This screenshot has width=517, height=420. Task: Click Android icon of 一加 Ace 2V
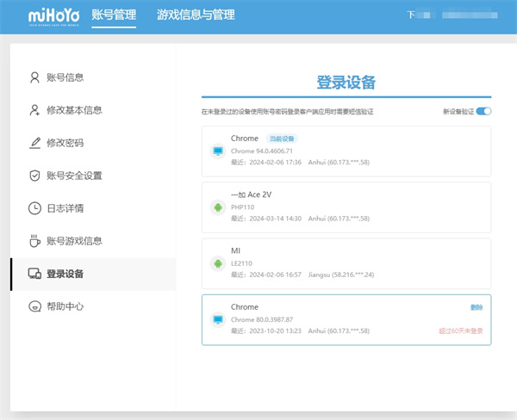pos(218,207)
